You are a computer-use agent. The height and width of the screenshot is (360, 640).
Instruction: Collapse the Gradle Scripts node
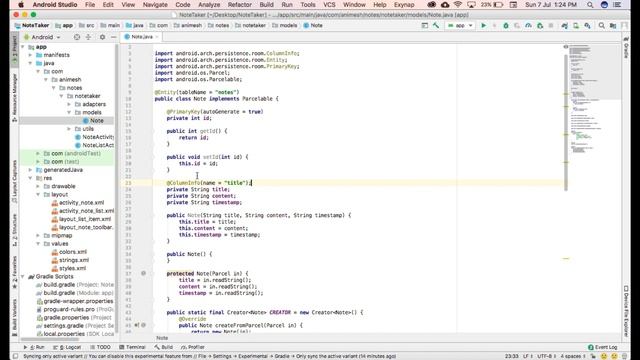[x=23, y=276]
